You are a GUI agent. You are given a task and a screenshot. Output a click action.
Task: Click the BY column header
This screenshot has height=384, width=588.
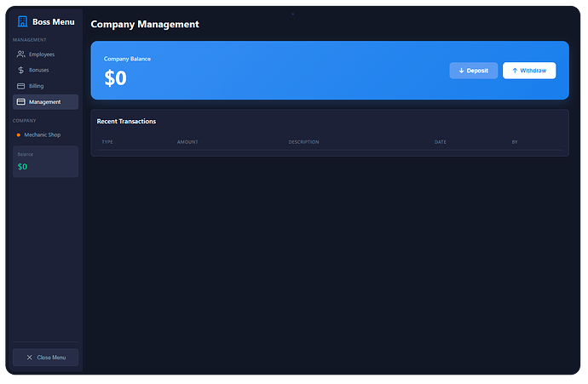click(x=515, y=142)
